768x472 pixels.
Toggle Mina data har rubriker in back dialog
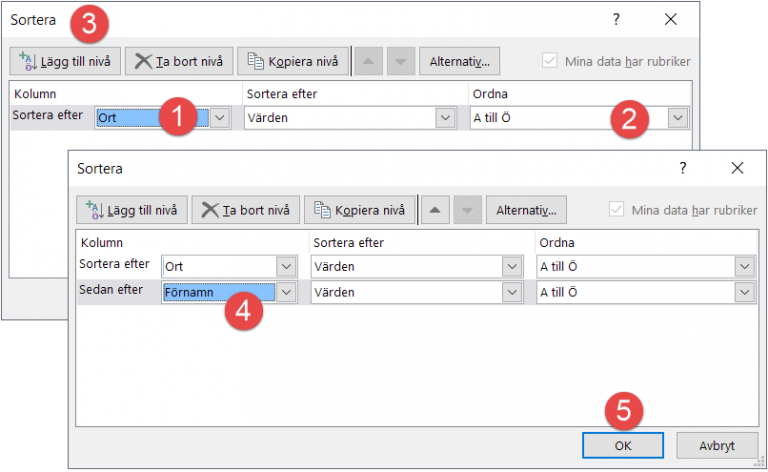[549, 61]
